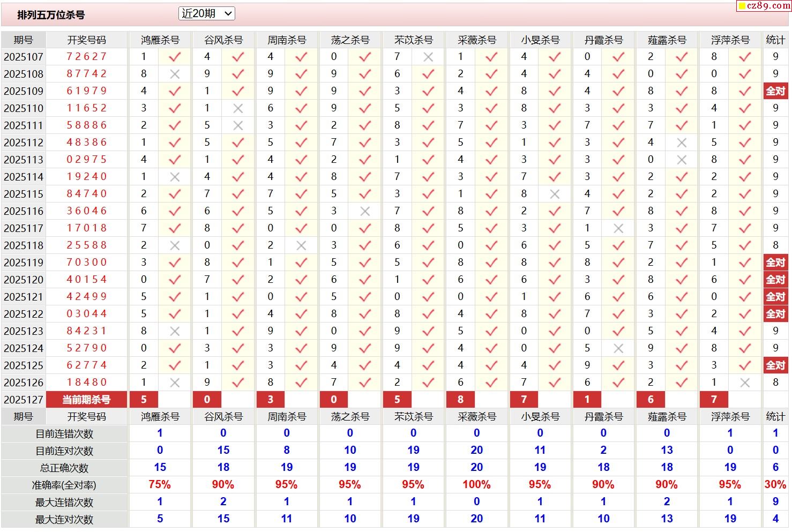
Task: Click the X mark for 鸿雁杀号 in row 2025108
Action: click(x=175, y=74)
